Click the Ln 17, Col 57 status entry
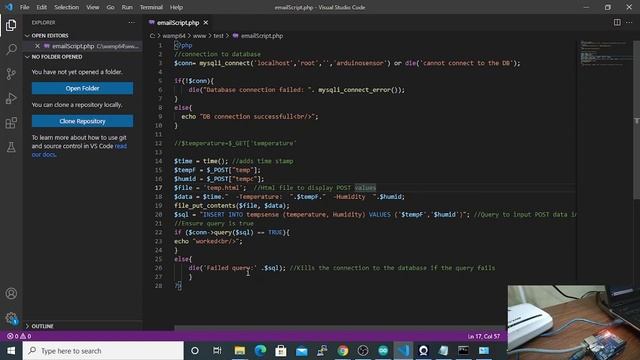 [484, 336]
